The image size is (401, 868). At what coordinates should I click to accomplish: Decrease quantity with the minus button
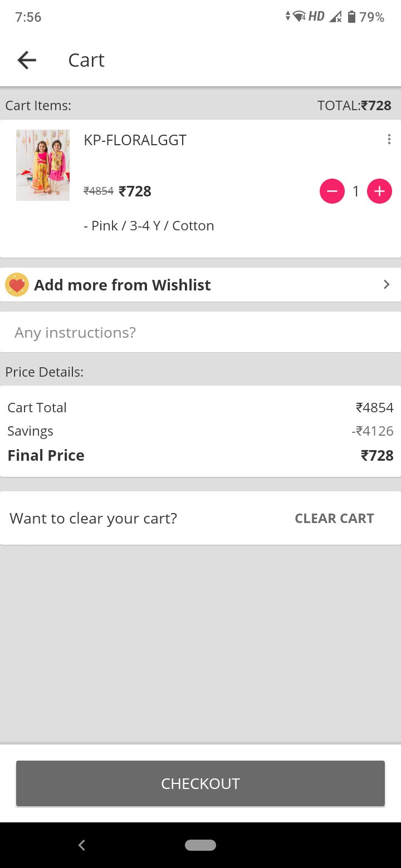coord(332,191)
